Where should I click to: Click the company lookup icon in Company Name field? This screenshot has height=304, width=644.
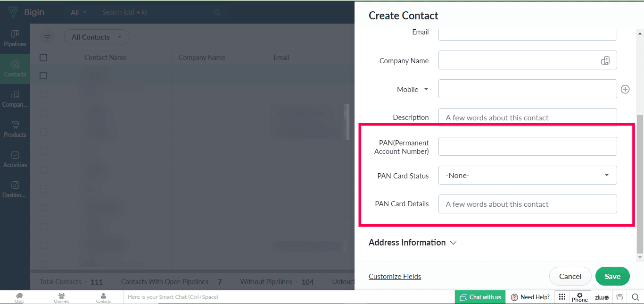(605, 60)
